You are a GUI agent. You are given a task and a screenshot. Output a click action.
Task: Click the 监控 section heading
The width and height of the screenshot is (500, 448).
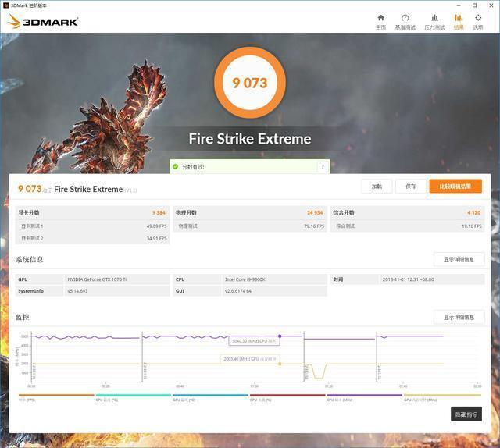23,317
